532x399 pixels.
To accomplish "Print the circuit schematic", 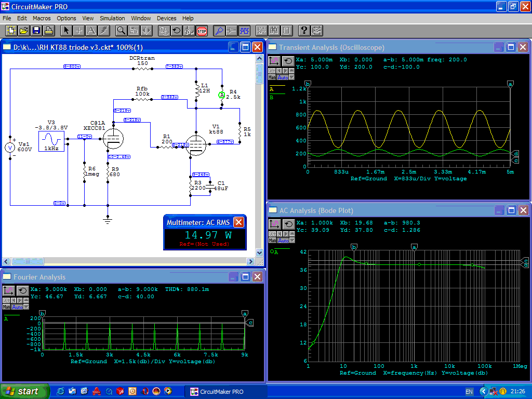I will click(x=49, y=31).
